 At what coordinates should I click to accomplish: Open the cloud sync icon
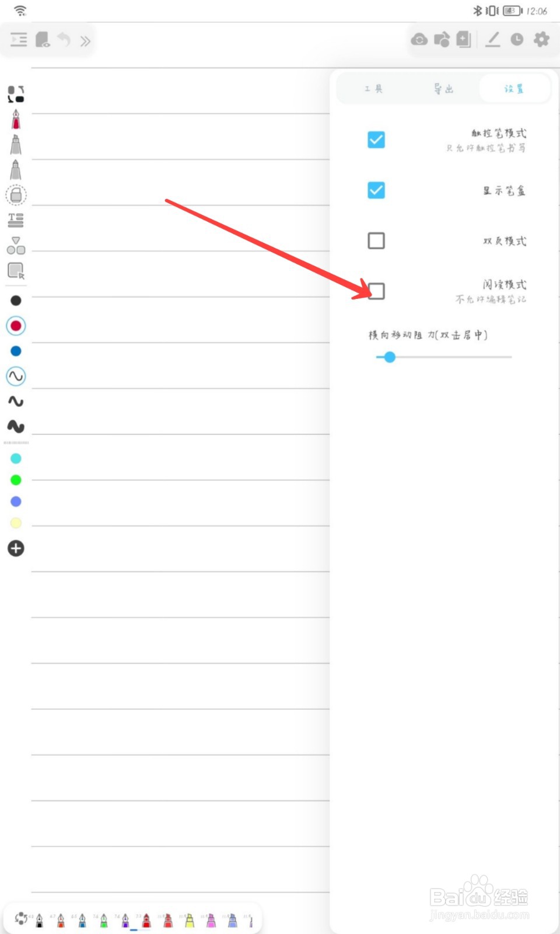coord(419,39)
